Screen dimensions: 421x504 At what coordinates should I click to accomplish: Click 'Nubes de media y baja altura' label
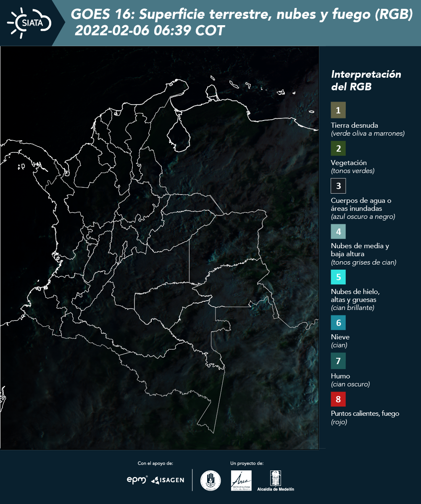(360, 250)
